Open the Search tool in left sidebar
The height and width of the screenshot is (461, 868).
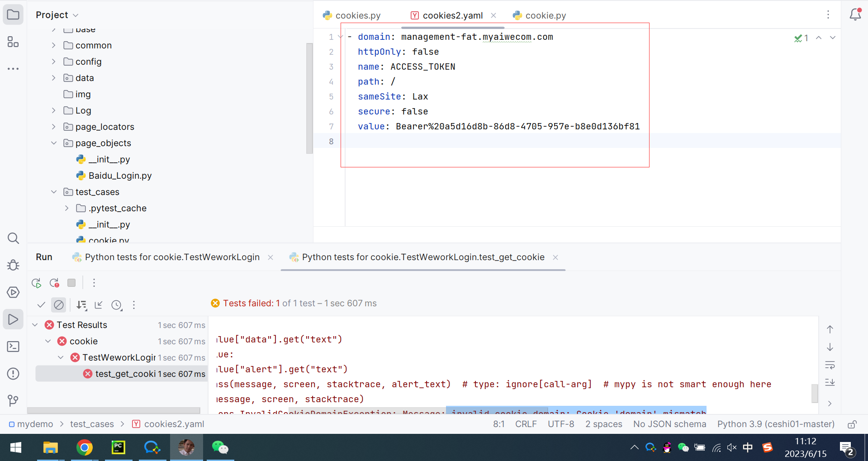(13, 238)
